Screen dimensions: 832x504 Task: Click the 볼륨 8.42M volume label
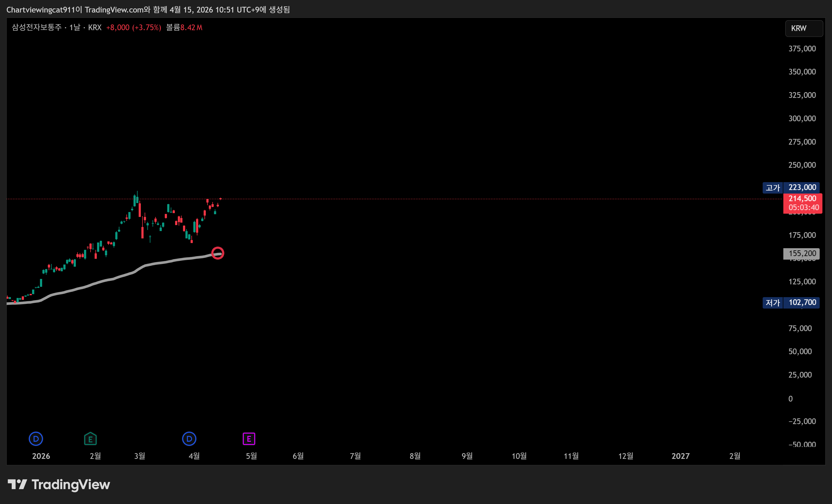(184, 27)
